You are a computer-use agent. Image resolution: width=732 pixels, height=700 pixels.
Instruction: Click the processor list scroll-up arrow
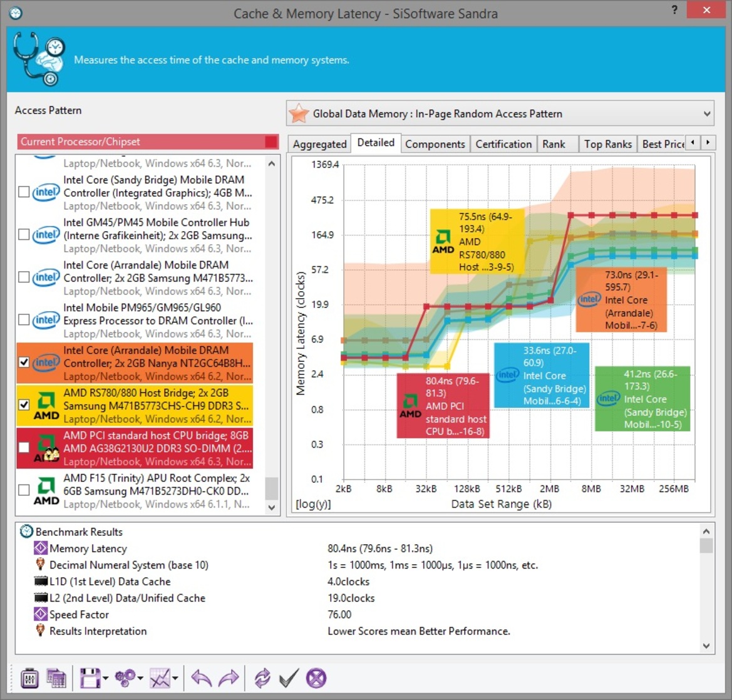pos(272,164)
